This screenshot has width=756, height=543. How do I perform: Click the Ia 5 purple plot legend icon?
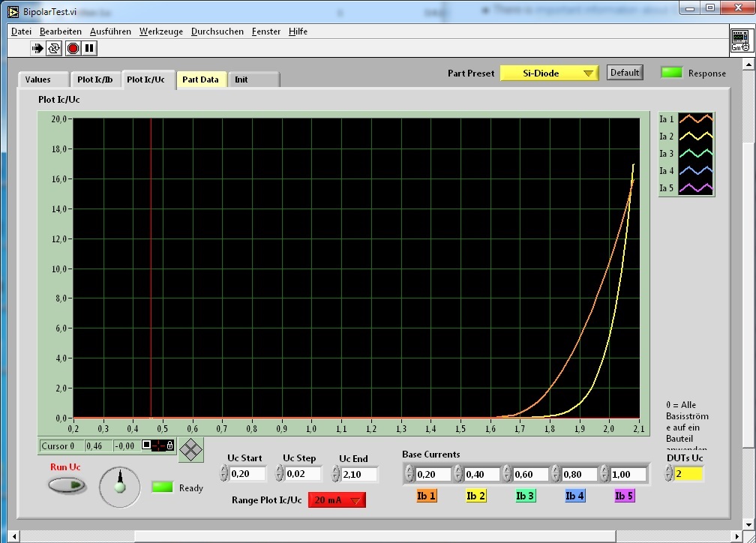pyautogui.click(x=696, y=187)
